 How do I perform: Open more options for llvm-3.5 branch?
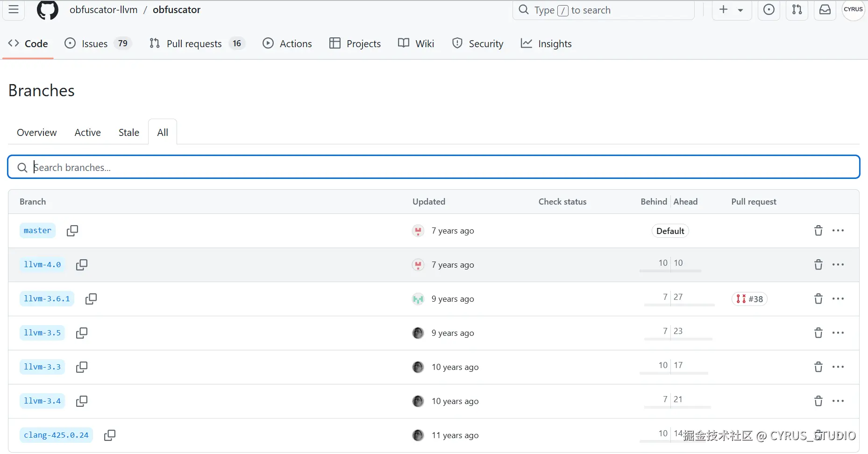[838, 333]
